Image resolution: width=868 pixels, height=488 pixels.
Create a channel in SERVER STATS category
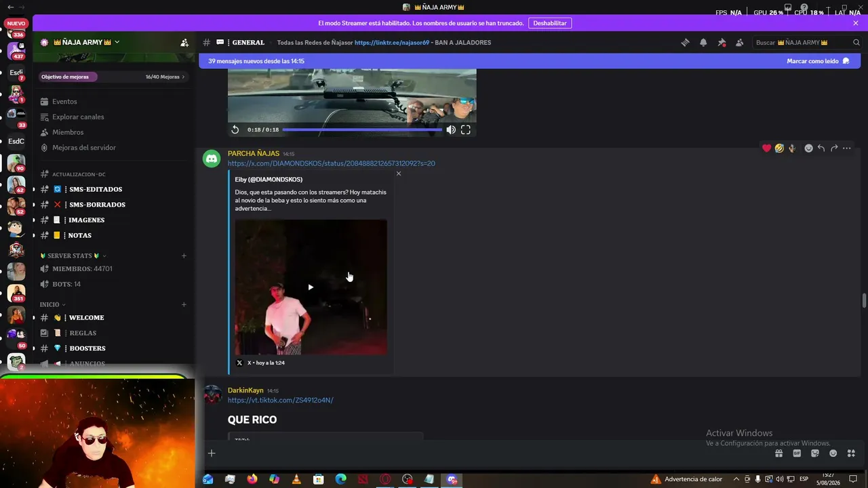pyautogui.click(x=184, y=256)
